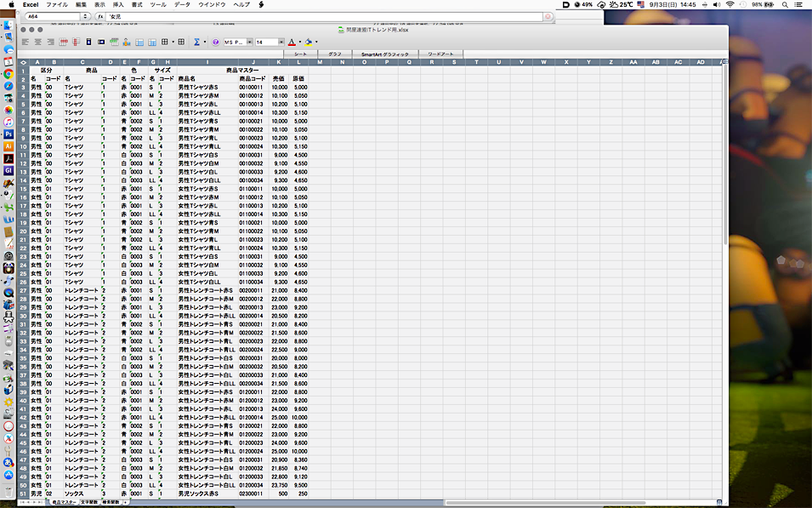This screenshot has width=812, height=508.
Task: Open Spotlight search in the menu bar
Action: pos(785,4)
